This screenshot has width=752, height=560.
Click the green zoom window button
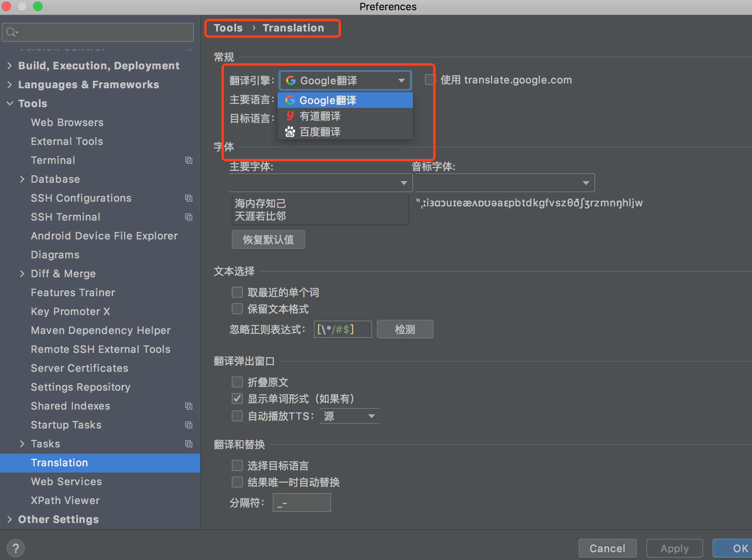(x=38, y=6)
